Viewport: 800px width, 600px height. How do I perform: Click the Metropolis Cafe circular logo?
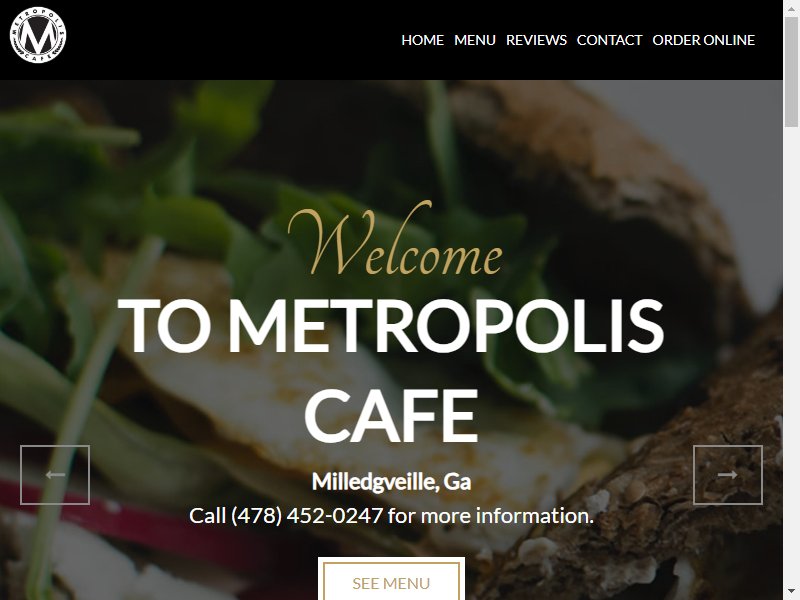[38, 35]
